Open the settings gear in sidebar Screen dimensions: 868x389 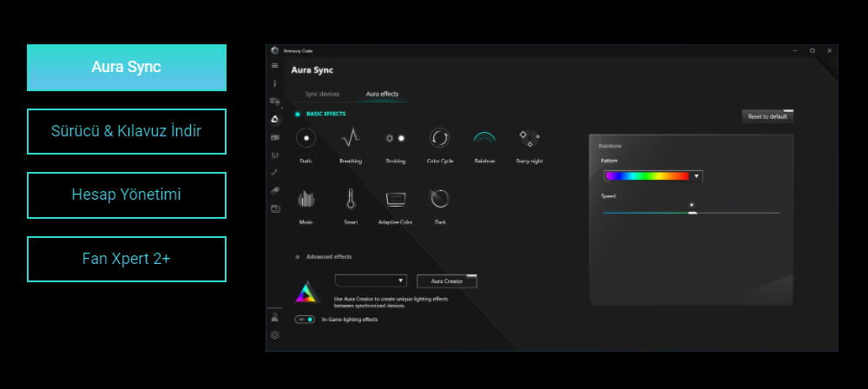(x=274, y=335)
